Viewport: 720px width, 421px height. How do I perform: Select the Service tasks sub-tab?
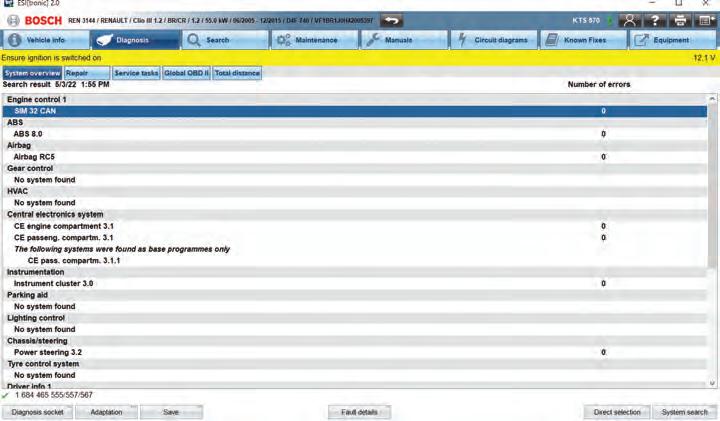[136, 73]
